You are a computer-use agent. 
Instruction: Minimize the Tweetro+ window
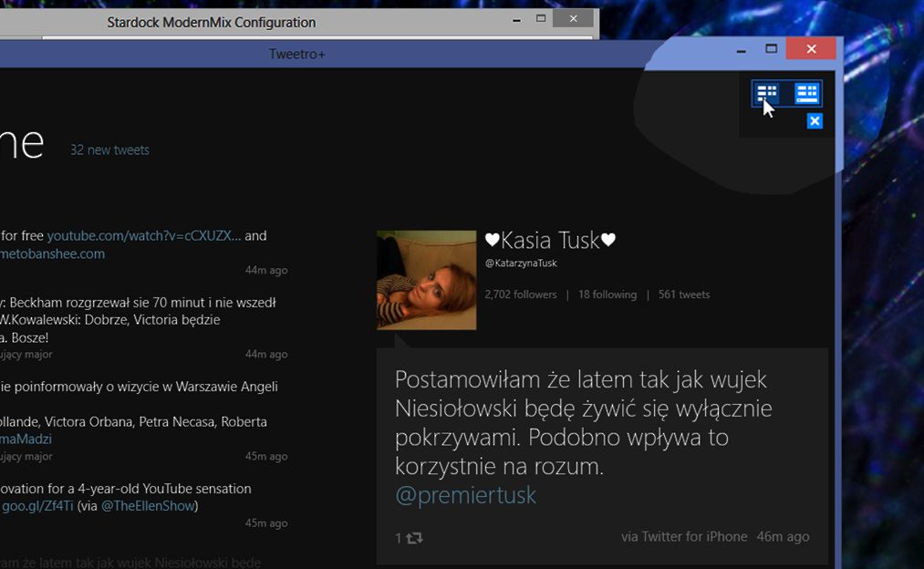click(x=742, y=49)
